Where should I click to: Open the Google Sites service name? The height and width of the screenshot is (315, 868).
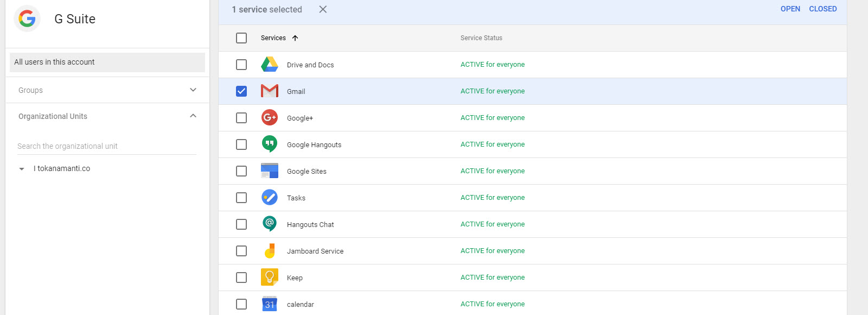pyautogui.click(x=307, y=172)
